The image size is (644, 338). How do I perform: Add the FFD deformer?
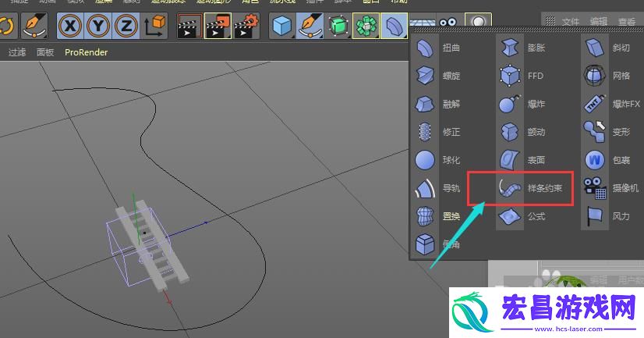(522, 76)
